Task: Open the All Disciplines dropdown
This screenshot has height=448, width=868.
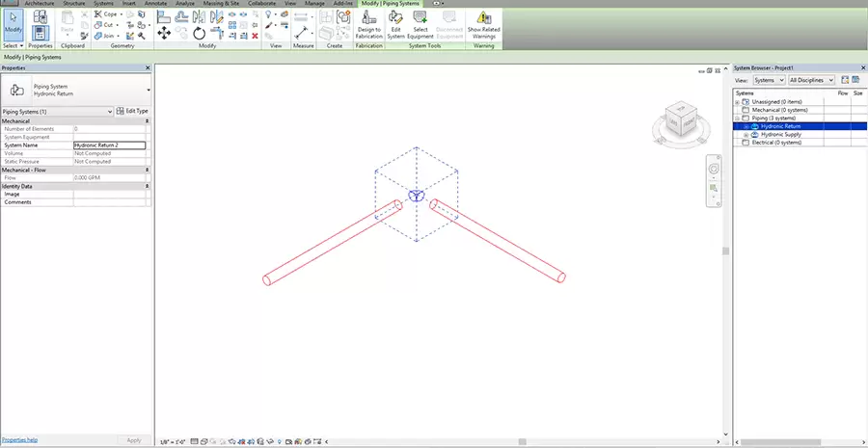Action: point(811,80)
